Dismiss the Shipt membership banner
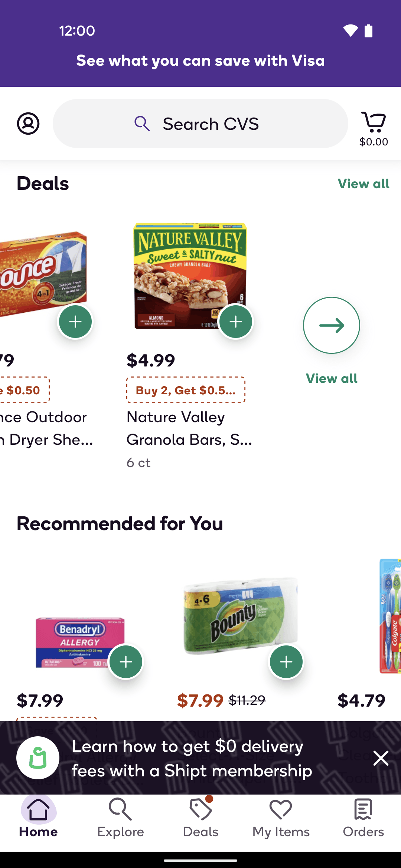The width and height of the screenshot is (401, 868). [x=381, y=758]
